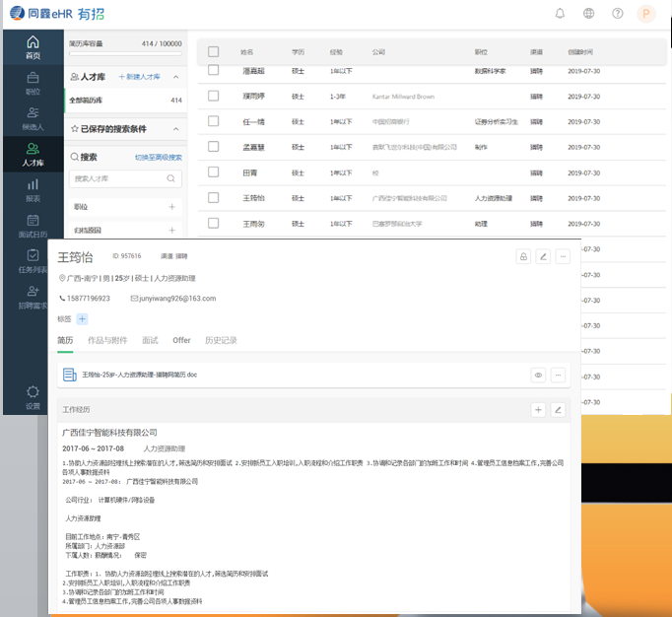This screenshot has width=672, height=617.
Task: Collapse the 已保存的搜索条件 section
Action: click(x=174, y=129)
